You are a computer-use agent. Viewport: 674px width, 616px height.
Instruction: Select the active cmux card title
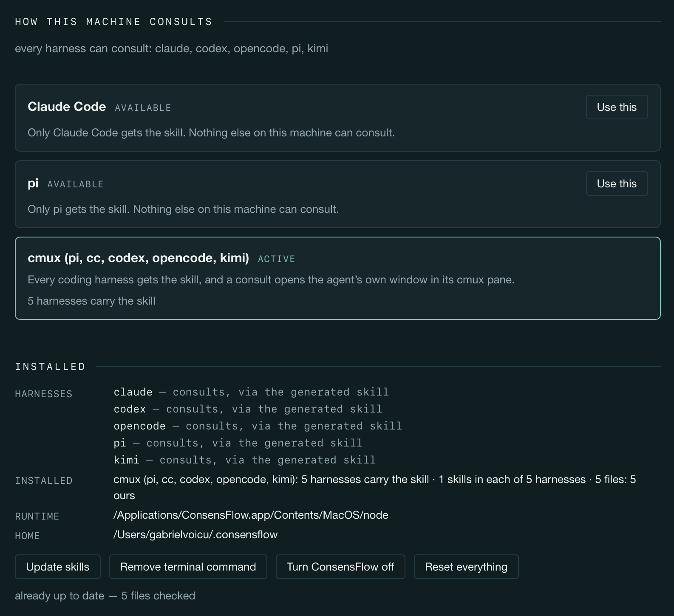(138, 258)
